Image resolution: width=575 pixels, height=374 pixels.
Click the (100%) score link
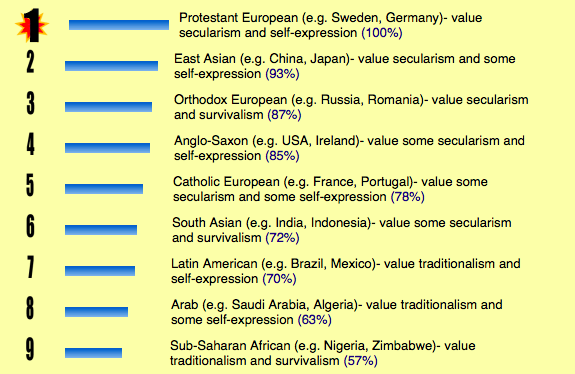pyautogui.click(x=382, y=33)
